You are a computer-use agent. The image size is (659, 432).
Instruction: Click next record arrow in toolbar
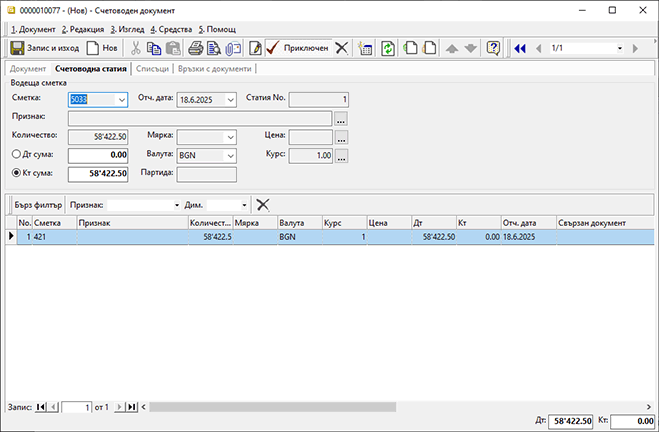click(635, 48)
